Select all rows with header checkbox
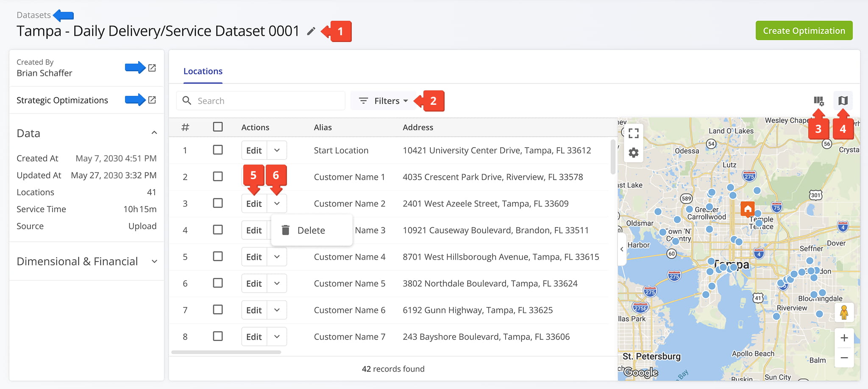 [x=218, y=127]
